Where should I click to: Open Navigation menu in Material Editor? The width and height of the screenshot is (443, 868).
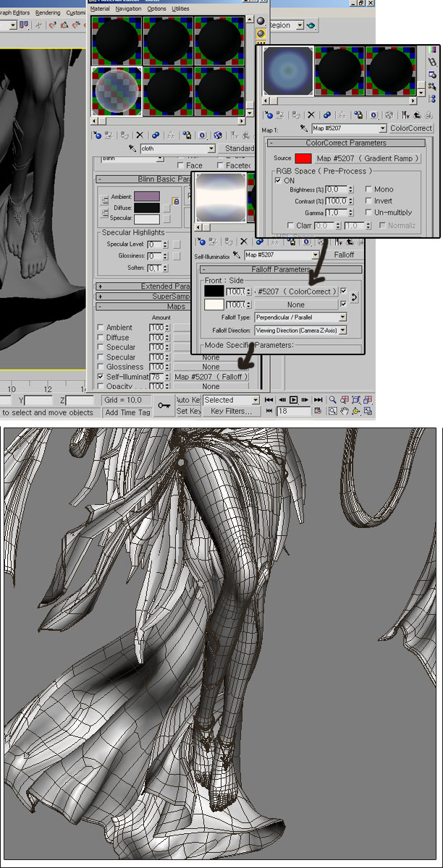pyautogui.click(x=129, y=9)
